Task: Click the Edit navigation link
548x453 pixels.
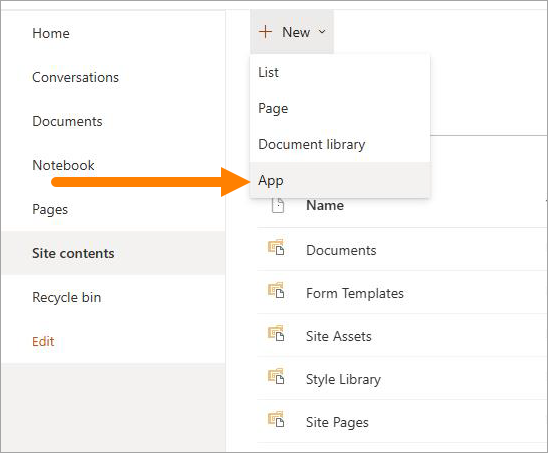Action: point(43,341)
